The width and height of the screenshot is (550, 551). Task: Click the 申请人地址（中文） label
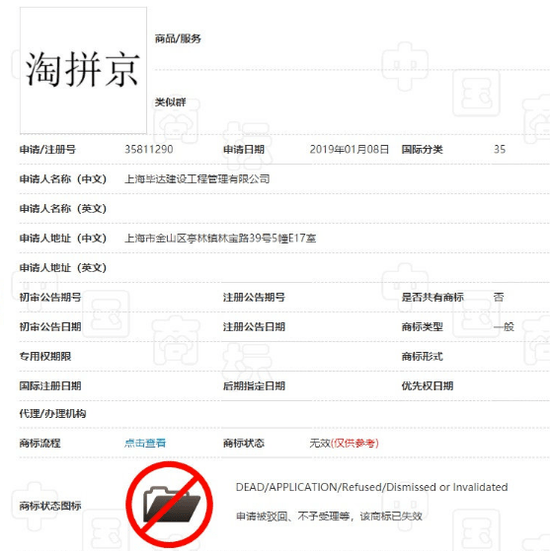(x=63, y=238)
